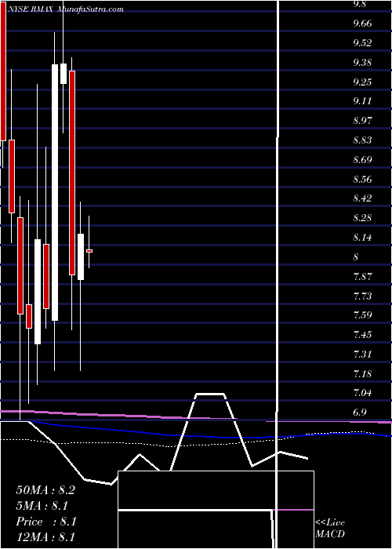Viewport: 392px width, 549px height.
Task: Click the 8.56 price axis label
Action: tap(362, 180)
